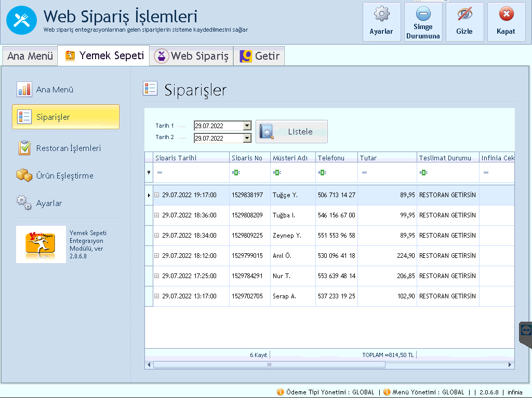Image resolution: width=532 pixels, height=398 pixels.
Task: Click the amount 224,90
Action: coord(406,256)
